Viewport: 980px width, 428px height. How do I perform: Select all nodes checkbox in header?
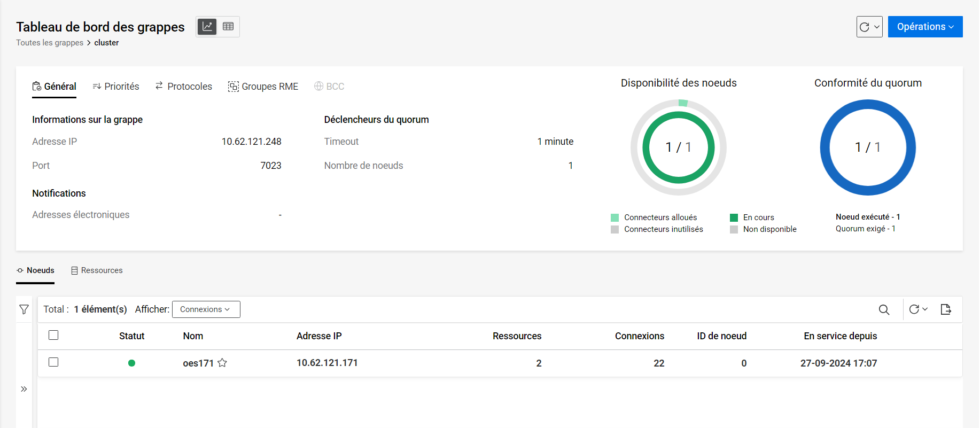click(x=53, y=336)
